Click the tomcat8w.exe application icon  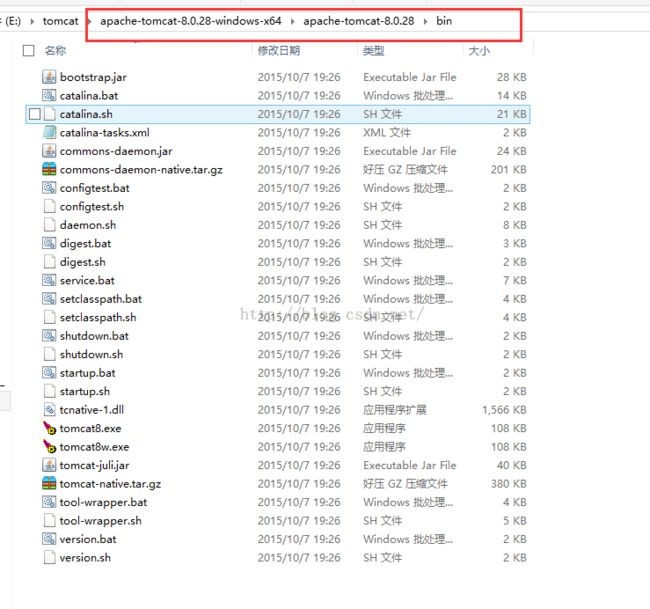click(x=49, y=446)
